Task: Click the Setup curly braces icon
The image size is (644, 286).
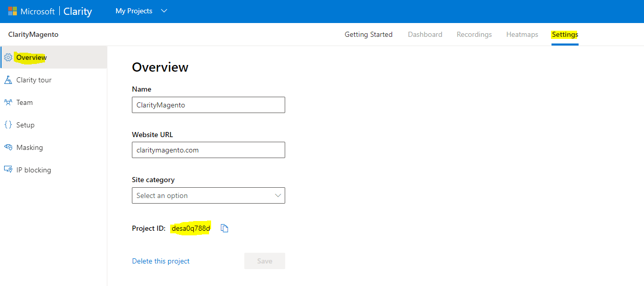Action: (x=8, y=125)
